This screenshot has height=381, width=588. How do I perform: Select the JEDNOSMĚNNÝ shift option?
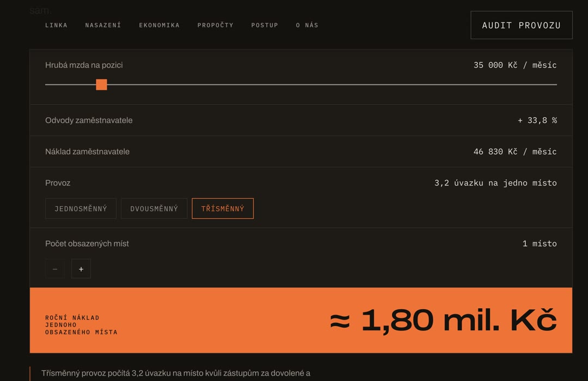coord(81,208)
